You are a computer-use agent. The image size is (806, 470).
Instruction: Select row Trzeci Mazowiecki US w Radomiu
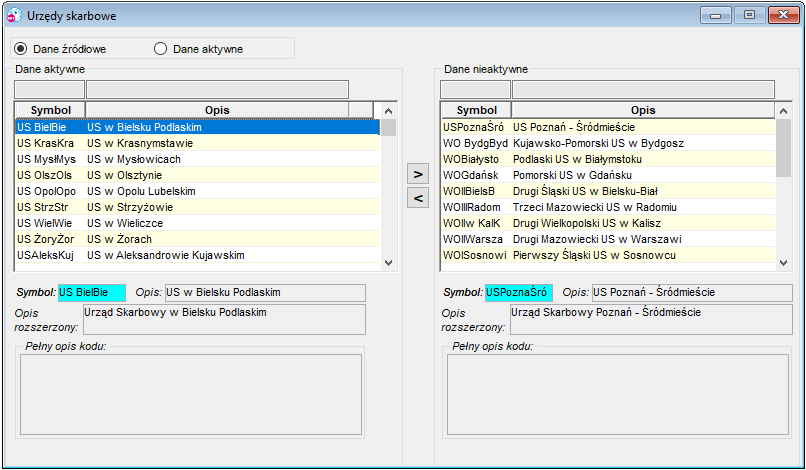click(x=609, y=207)
